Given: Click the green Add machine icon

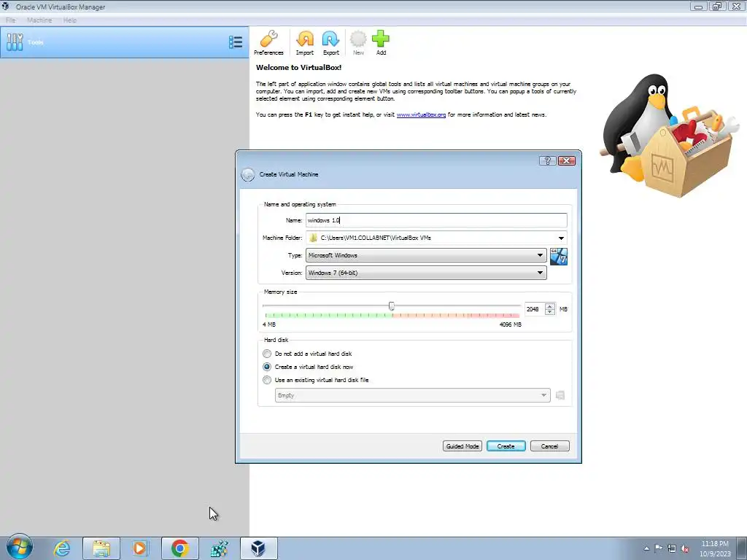Looking at the screenshot, I should [x=381, y=43].
